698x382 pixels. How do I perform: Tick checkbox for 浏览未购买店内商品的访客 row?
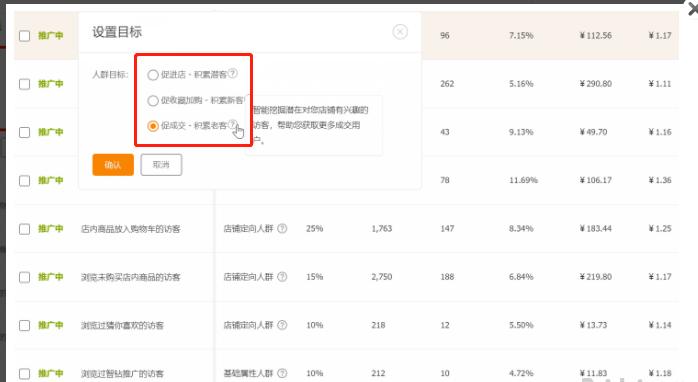click(24, 277)
